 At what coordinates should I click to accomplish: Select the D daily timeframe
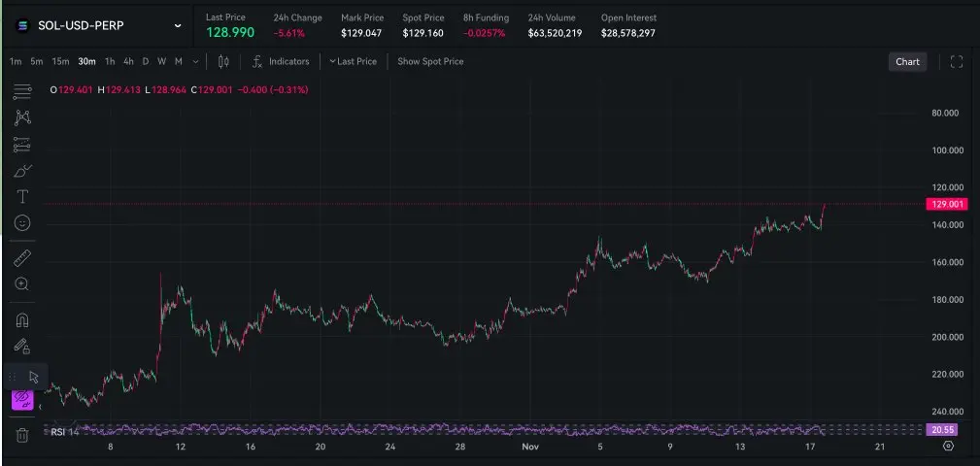tap(146, 61)
